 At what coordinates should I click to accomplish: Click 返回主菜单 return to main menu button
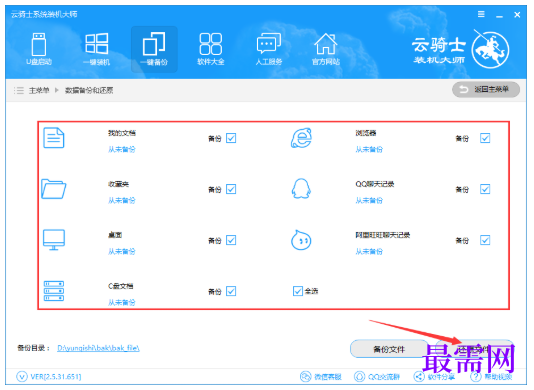click(x=486, y=90)
